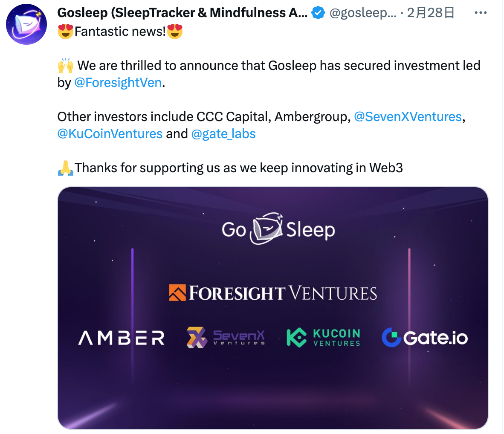Viewport: 504px width, 434px height.
Task: Click the Foresight Ventures logo
Action: 273,293
